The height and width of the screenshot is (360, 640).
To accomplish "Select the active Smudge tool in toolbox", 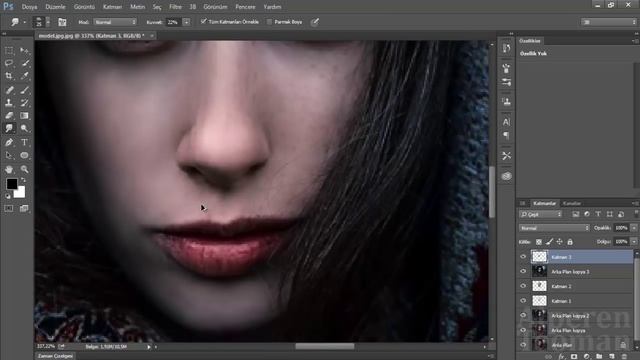I will pyautogui.click(x=9, y=128).
